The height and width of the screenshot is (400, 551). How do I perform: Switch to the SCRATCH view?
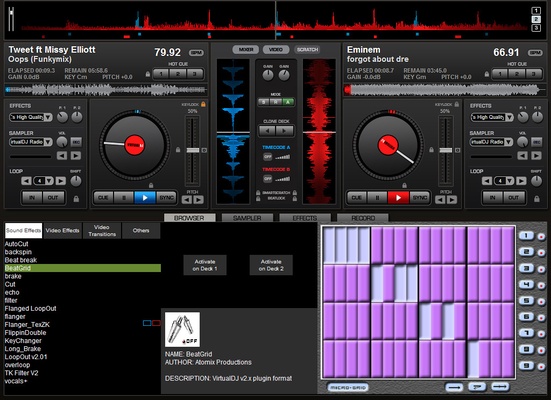click(307, 50)
